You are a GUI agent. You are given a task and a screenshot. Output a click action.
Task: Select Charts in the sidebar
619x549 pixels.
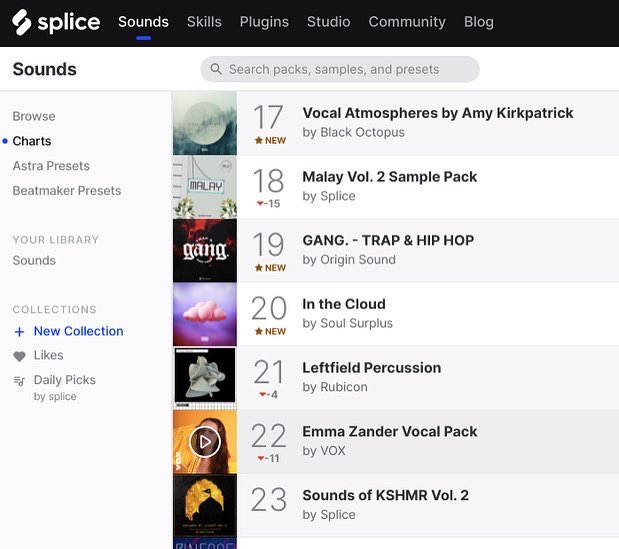32,141
